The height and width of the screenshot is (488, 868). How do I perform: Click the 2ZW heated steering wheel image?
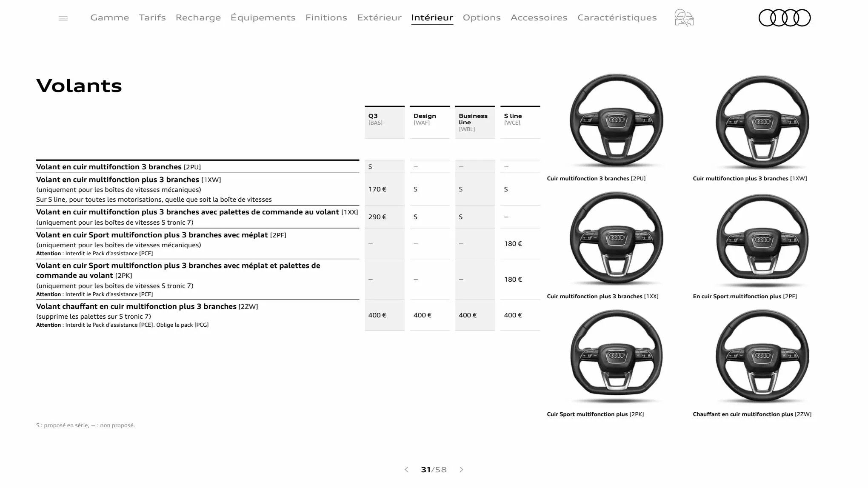(762, 357)
